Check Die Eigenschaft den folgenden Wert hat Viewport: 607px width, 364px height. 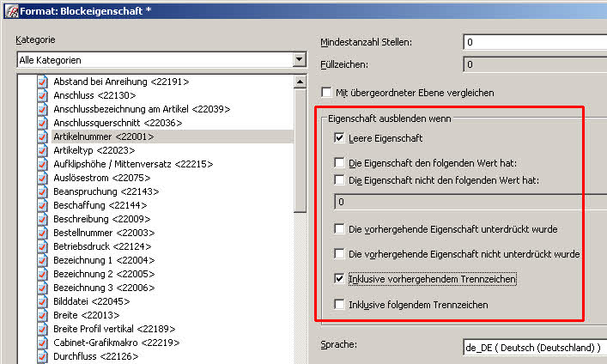[x=339, y=162]
